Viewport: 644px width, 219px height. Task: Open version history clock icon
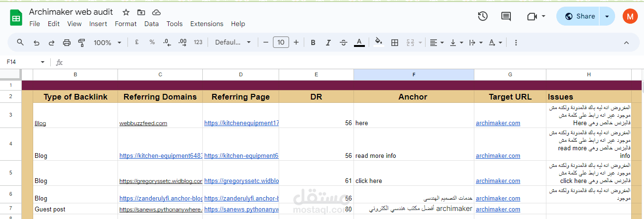[482, 16]
